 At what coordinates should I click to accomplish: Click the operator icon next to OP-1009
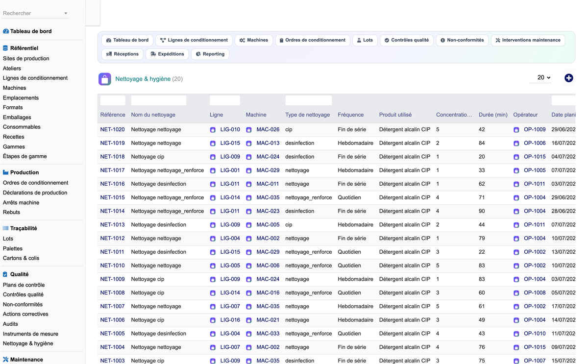516,130
